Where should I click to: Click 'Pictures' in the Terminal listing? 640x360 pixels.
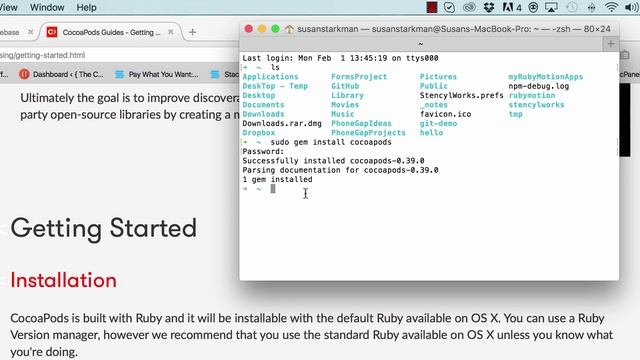[x=438, y=77]
